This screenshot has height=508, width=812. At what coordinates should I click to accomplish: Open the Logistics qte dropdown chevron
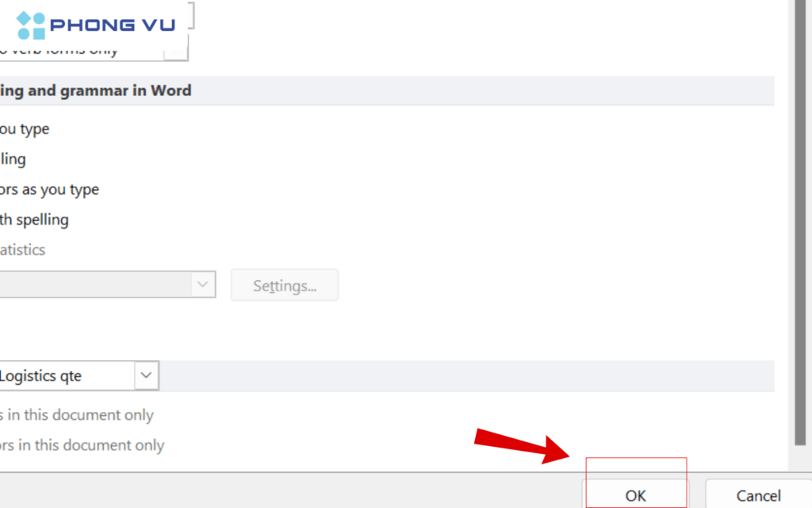coord(146,375)
